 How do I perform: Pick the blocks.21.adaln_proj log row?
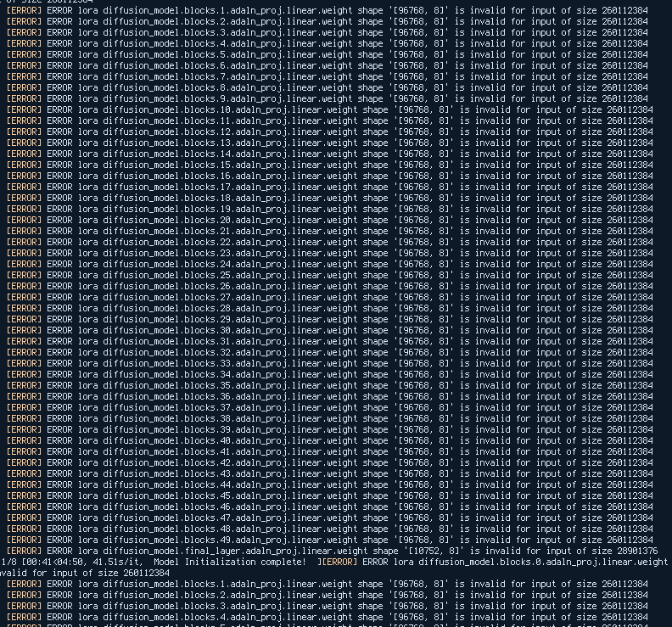click(x=329, y=231)
